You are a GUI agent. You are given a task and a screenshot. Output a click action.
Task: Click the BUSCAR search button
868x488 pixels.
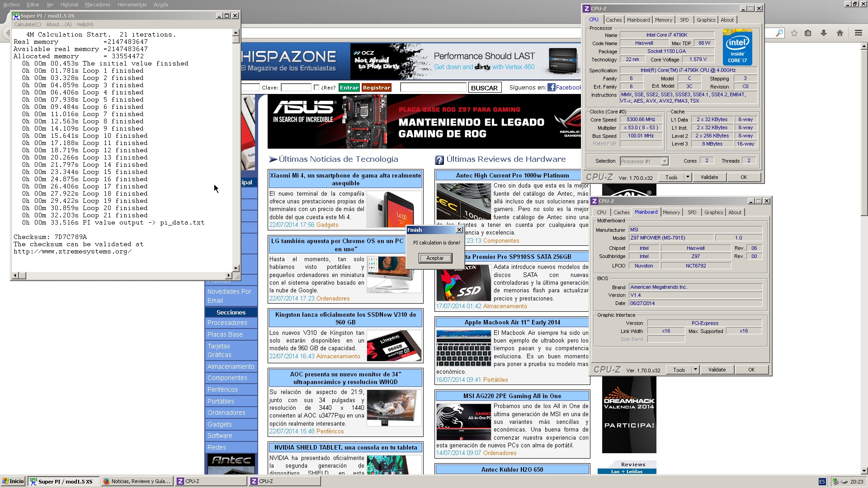tap(484, 88)
